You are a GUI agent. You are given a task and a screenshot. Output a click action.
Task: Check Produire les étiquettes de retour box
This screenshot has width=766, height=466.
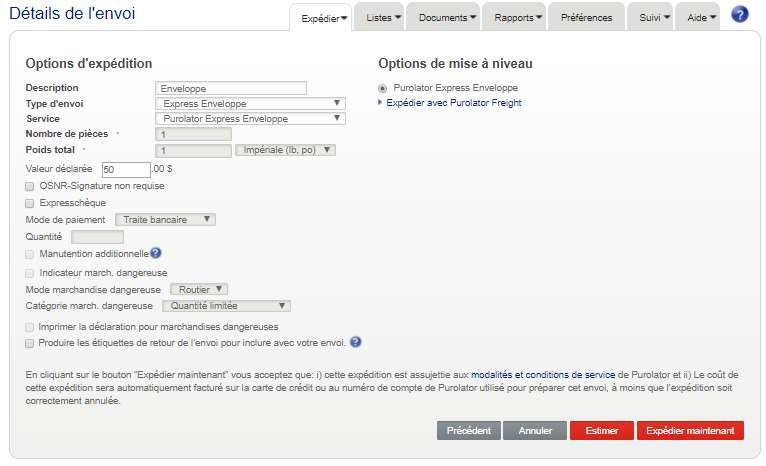[x=30, y=343]
